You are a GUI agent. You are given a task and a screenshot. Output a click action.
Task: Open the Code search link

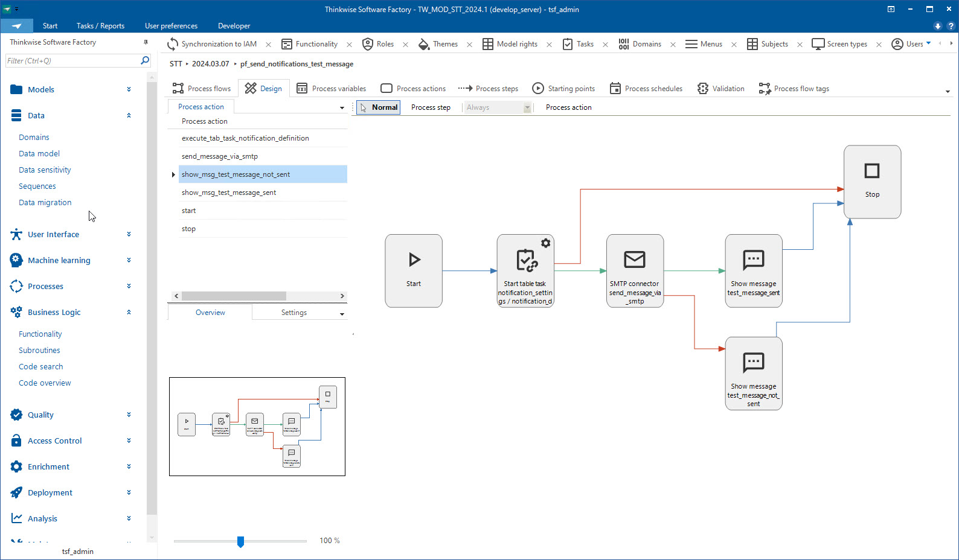[40, 366]
